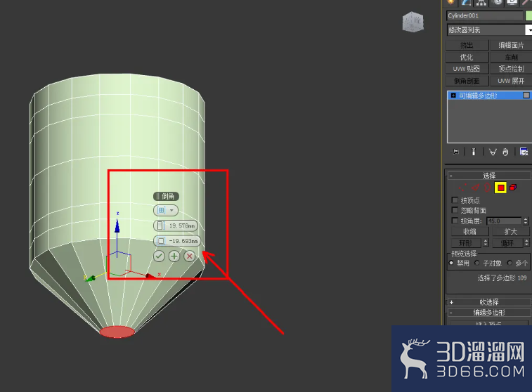Enable the 按顶点 checkbox
Viewport: 532px width, 392px height.
click(455, 200)
